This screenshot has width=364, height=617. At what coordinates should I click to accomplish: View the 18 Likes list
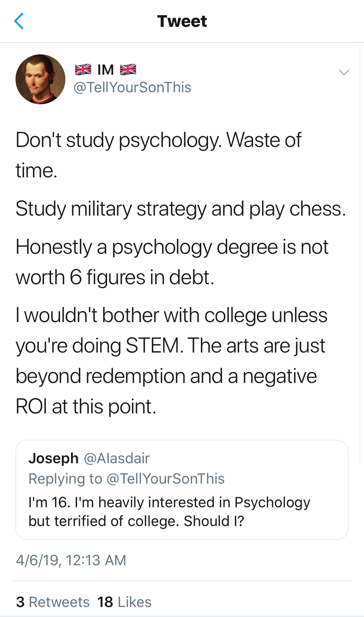(124, 602)
